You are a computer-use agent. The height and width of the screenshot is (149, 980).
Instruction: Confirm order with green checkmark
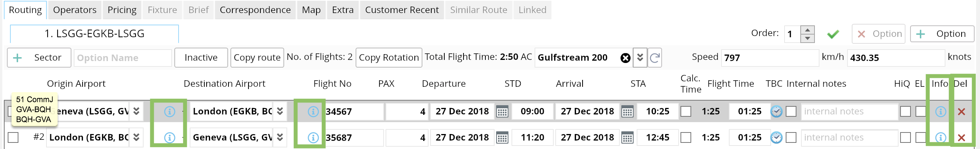coord(833,34)
